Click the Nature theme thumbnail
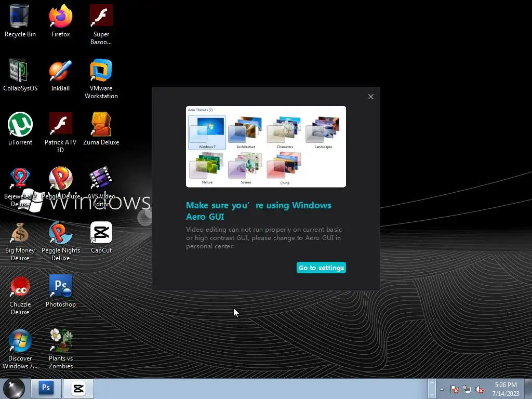The width and height of the screenshot is (532, 399). (207, 168)
